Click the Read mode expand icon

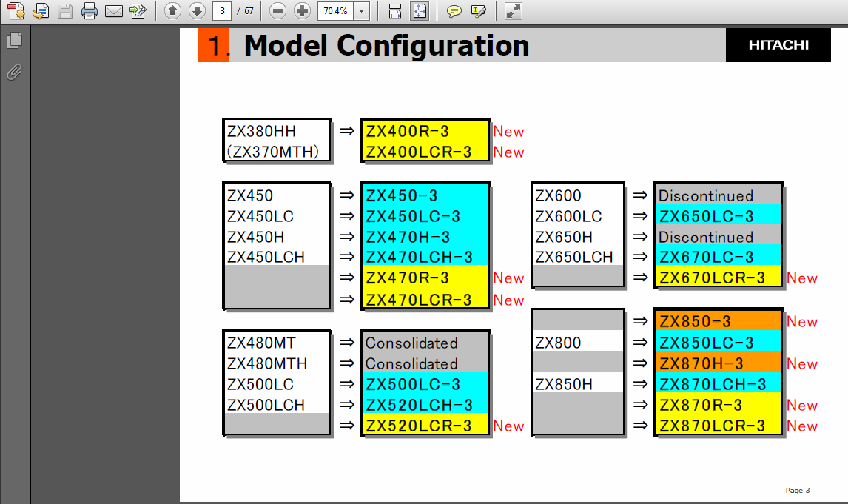coord(513,11)
